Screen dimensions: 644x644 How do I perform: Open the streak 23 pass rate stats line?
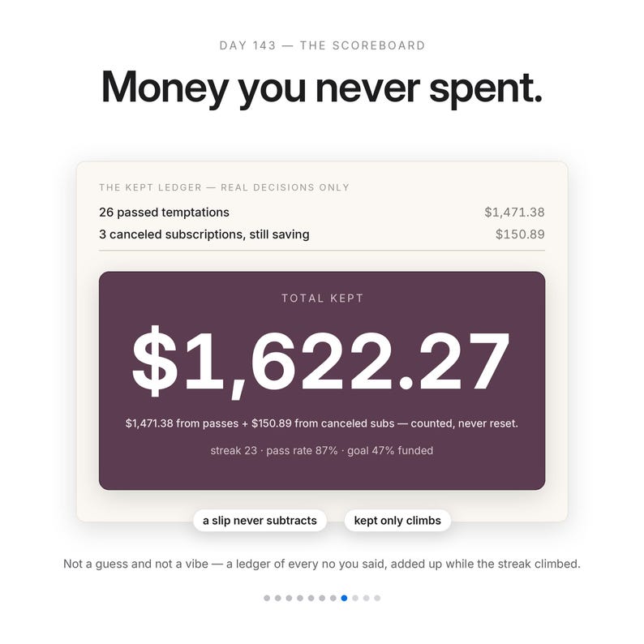(322, 450)
